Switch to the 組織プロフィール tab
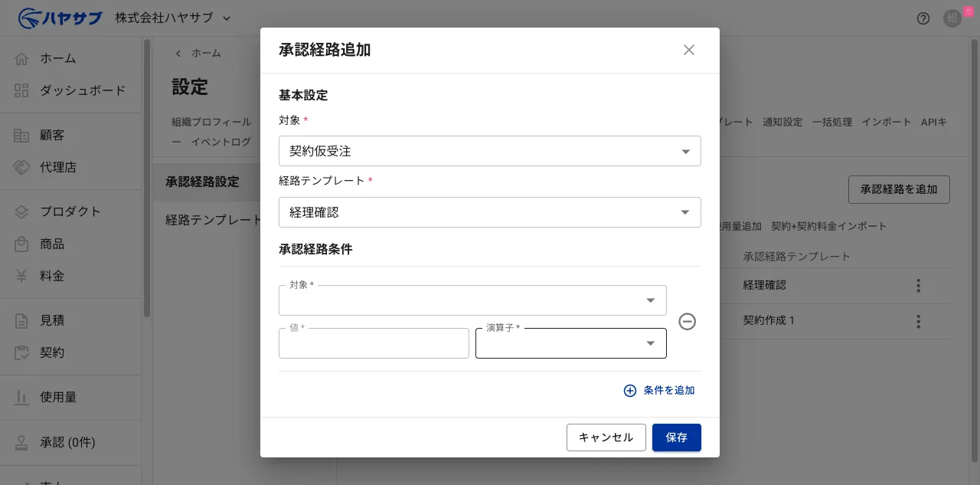The width and height of the screenshot is (980, 485). (x=211, y=122)
